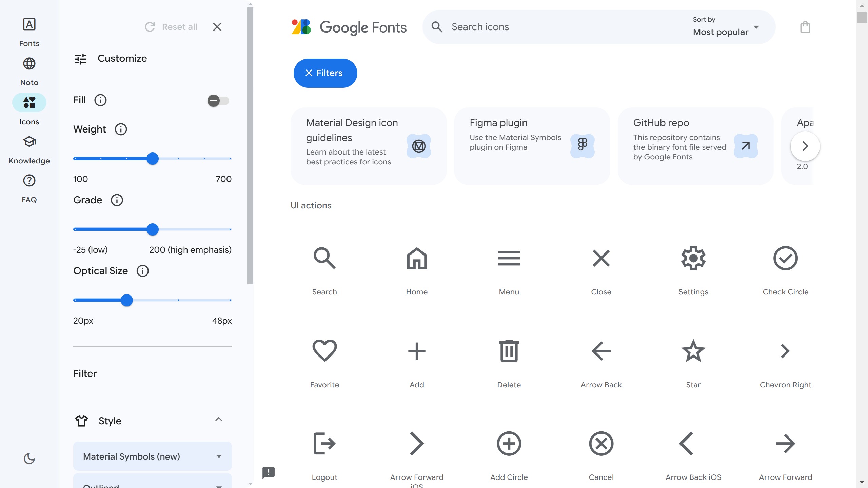The image size is (868, 488).
Task: Select the Arrow Forward icon
Action: [x=786, y=443]
